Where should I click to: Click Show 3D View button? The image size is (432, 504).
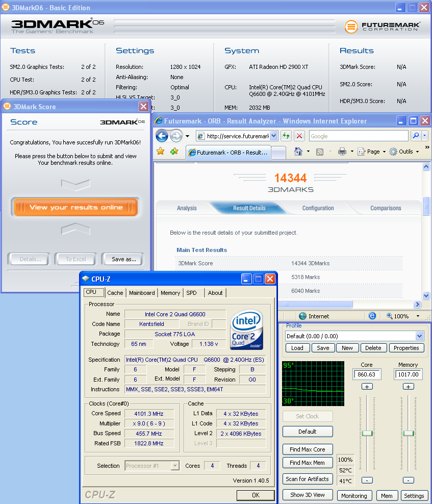pos(307,495)
